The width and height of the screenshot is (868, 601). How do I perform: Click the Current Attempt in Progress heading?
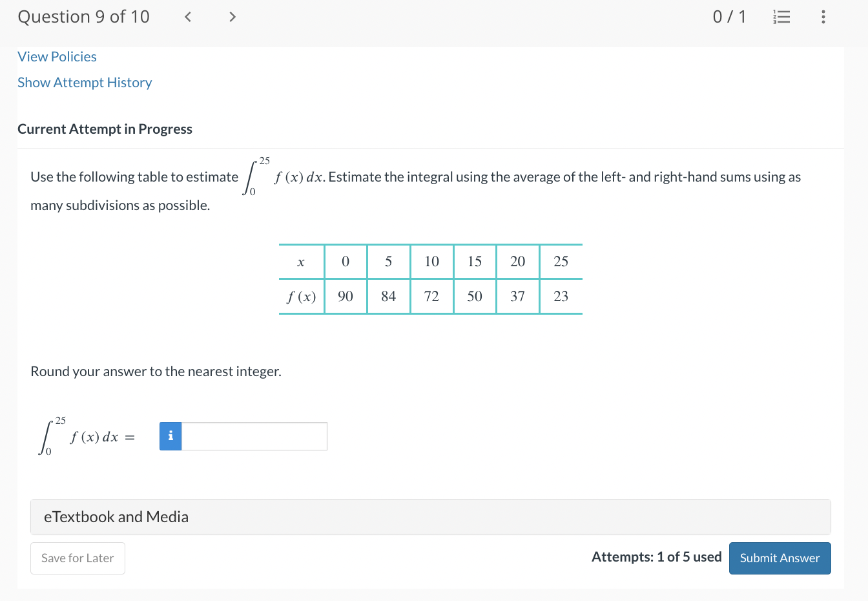[105, 129]
